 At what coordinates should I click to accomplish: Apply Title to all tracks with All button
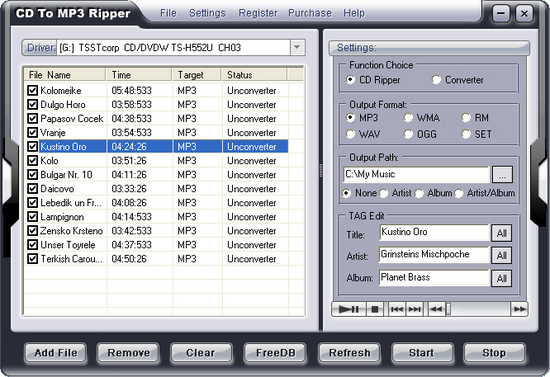tap(502, 233)
